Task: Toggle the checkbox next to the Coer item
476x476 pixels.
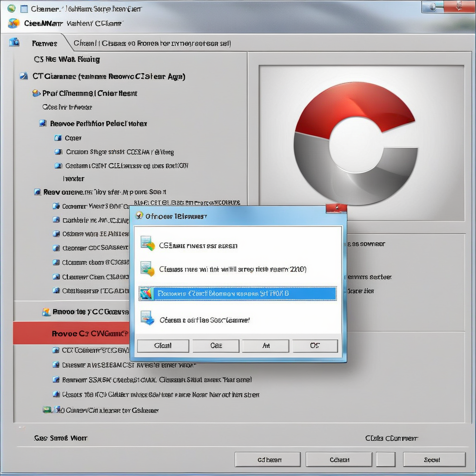Action: [58, 138]
